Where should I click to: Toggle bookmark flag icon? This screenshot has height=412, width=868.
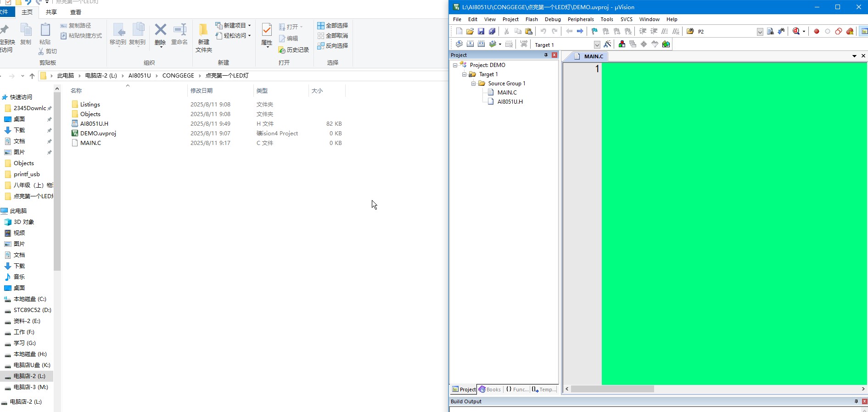click(x=594, y=31)
